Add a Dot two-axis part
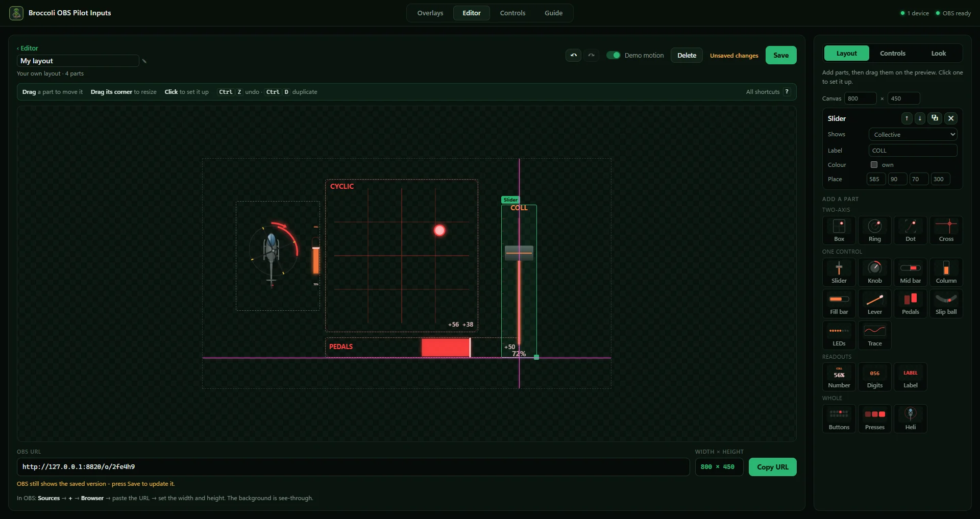 [911, 230]
